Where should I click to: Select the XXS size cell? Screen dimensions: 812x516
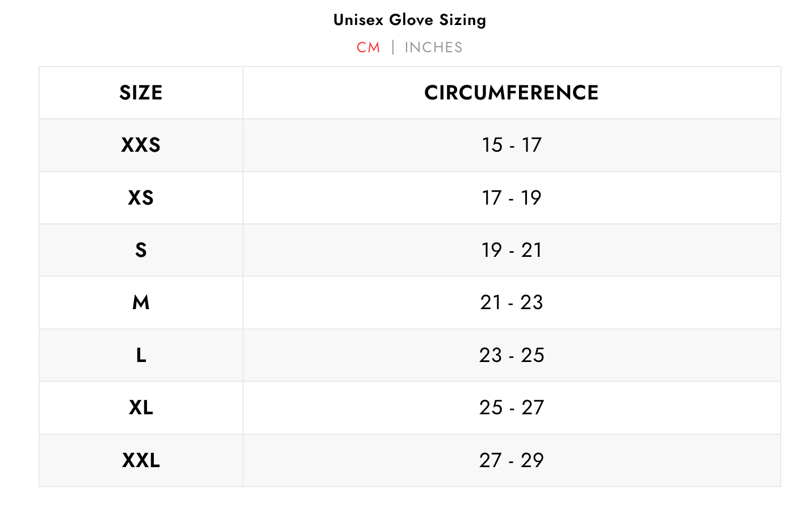(x=141, y=145)
